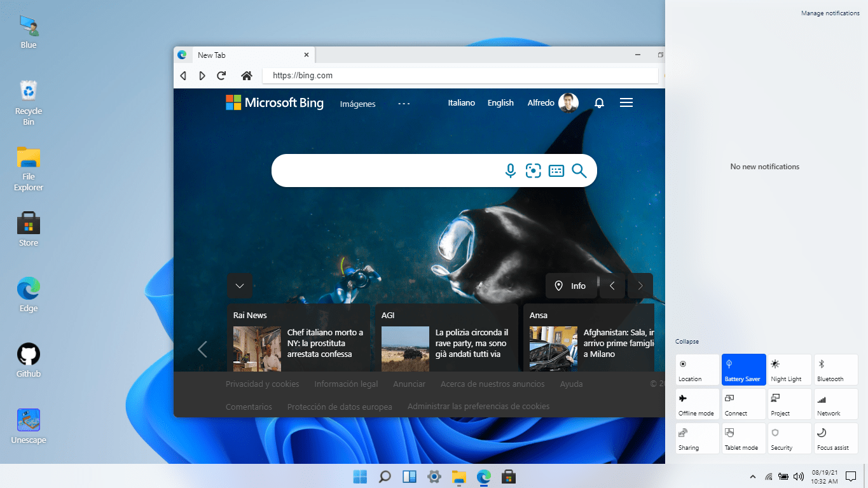Screen dimensions: 868x488
Task: Reload the page with refresh icon
Action: [x=221, y=76]
